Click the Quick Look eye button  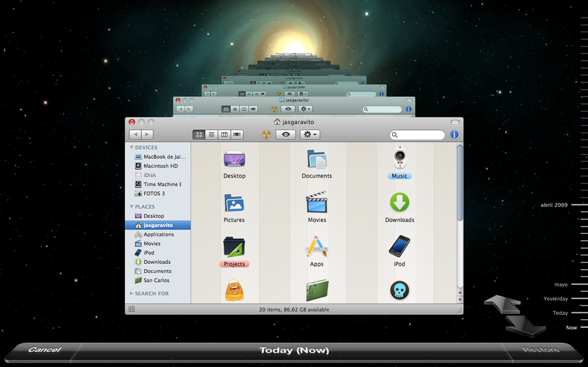coord(286,135)
